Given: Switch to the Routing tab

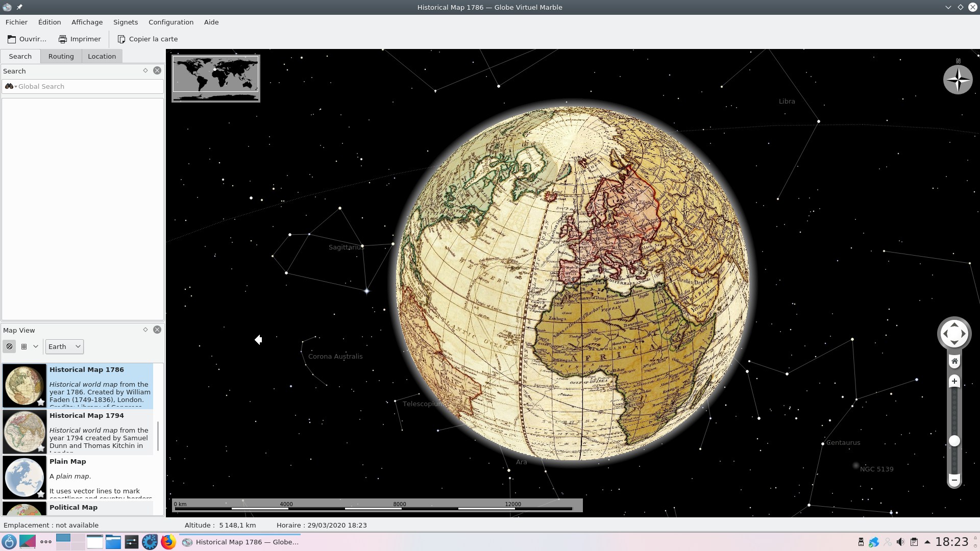Looking at the screenshot, I should pos(61,56).
